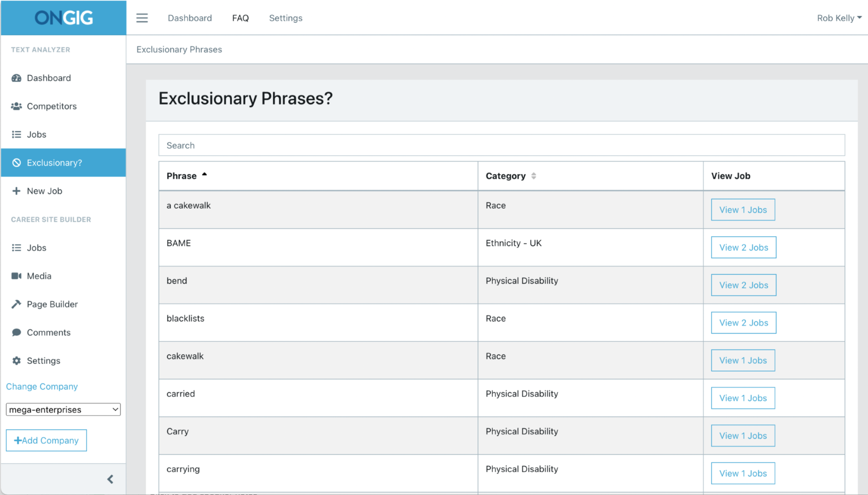View 2 Jobs containing the BAME phrase
868x495 pixels.
point(743,247)
